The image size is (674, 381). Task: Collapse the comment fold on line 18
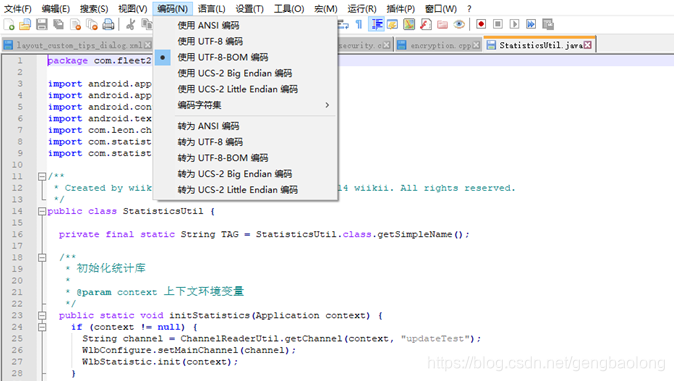42,258
